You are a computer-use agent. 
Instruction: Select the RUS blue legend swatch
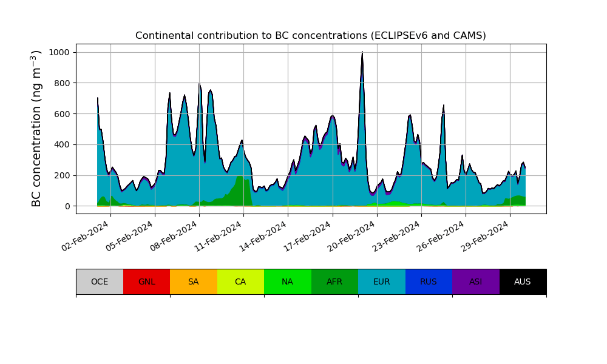pyautogui.click(x=429, y=281)
